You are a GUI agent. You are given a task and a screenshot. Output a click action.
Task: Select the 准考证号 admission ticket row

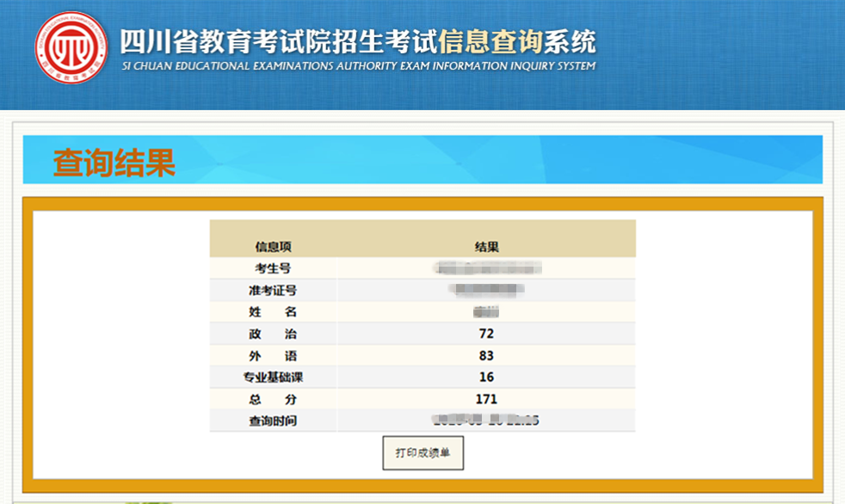point(275,290)
